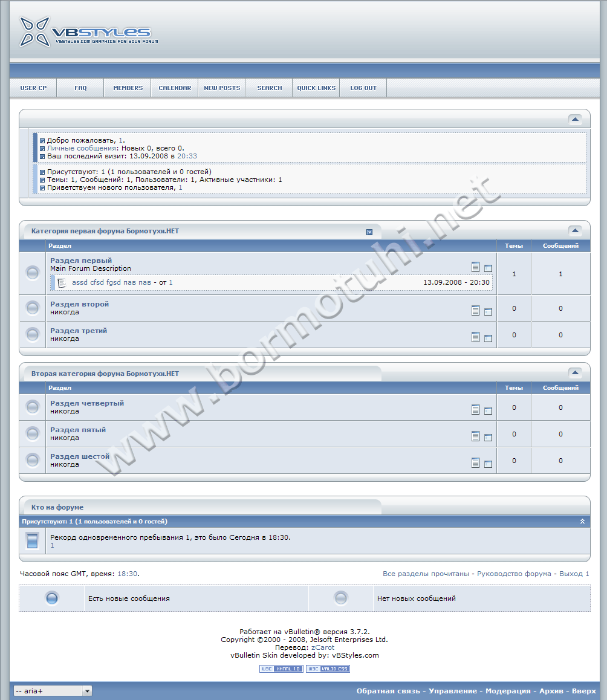Image resolution: width=607 pixels, height=700 pixels.
Task: Open forum 'Раздел пятый'
Action: click(x=78, y=430)
